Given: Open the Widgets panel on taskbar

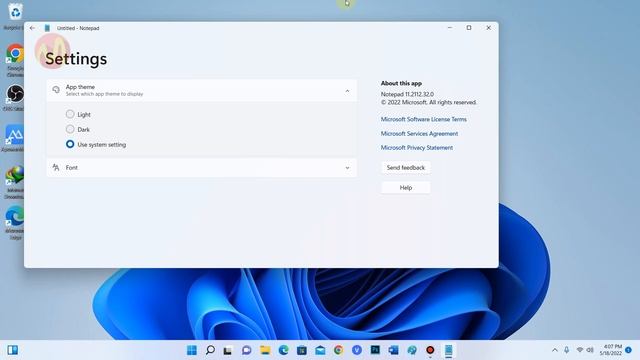Looking at the screenshot, I should pyautogui.click(x=13, y=350).
